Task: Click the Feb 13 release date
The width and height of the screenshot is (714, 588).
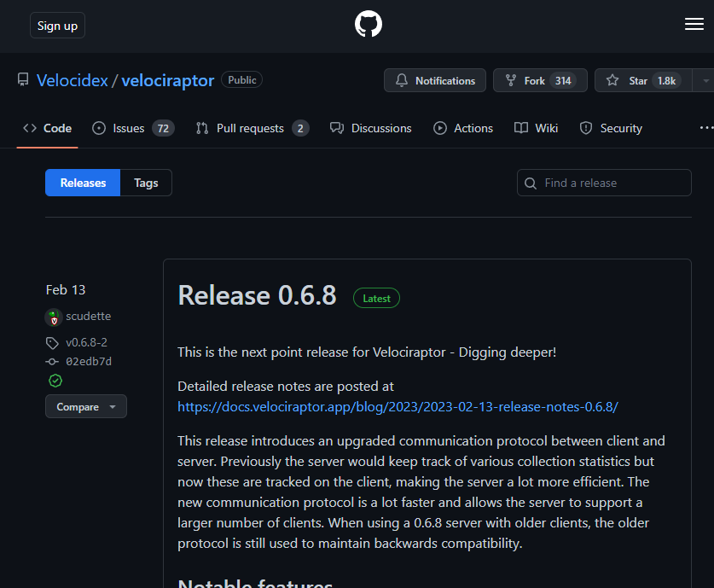Action: point(66,289)
